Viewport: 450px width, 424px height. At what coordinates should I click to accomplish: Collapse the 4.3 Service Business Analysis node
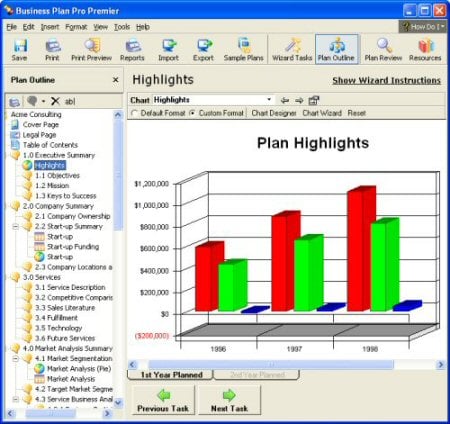click(15, 399)
